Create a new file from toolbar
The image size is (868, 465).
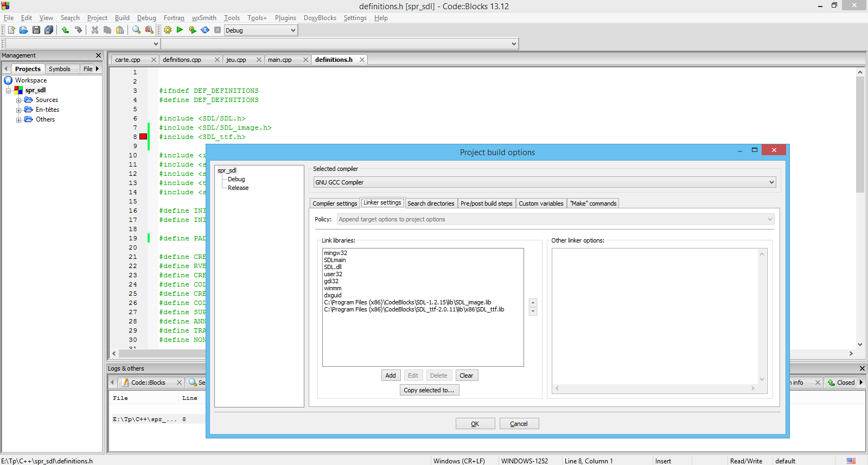pos(11,30)
